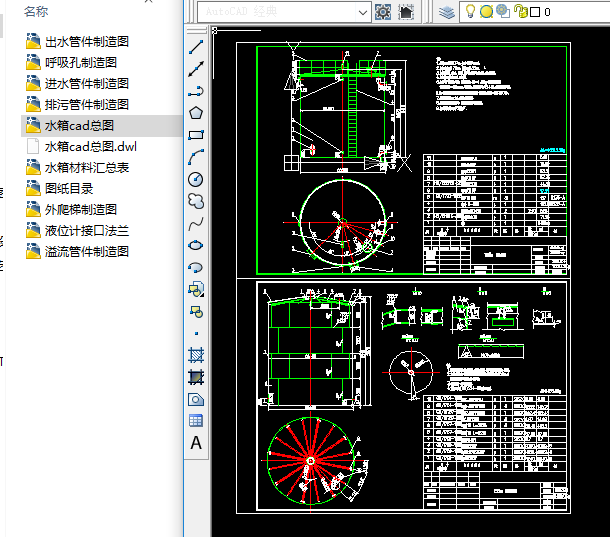Select the Line tool in draw toolbar
The image size is (610, 537).
pyautogui.click(x=196, y=47)
